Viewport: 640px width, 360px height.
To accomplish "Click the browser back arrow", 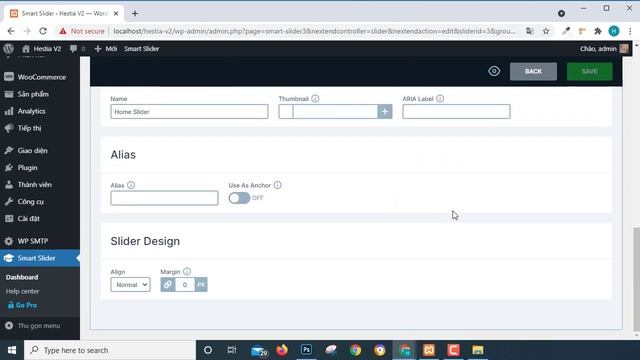I will tap(11, 31).
